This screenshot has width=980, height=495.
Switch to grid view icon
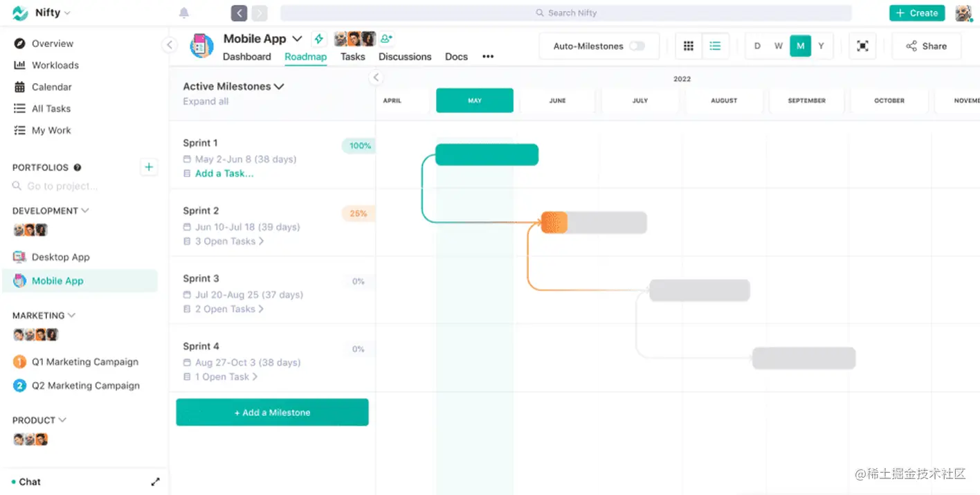(689, 46)
